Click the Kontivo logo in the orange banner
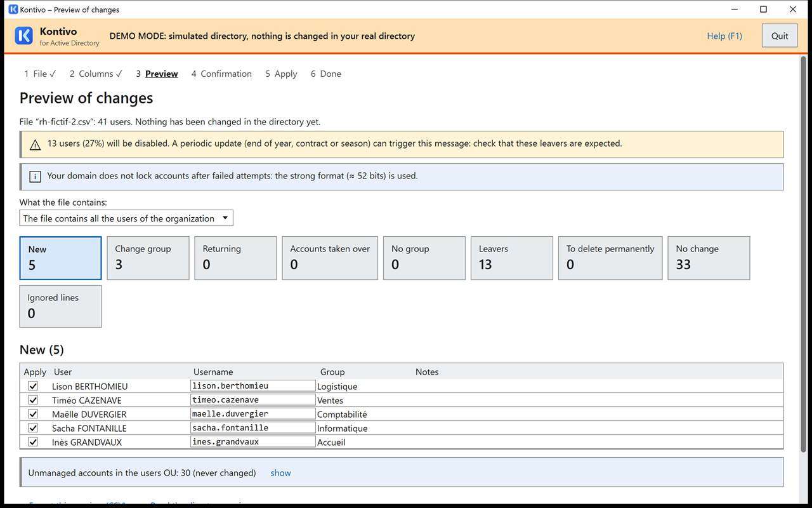Image resolution: width=812 pixels, height=508 pixels. tap(24, 36)
